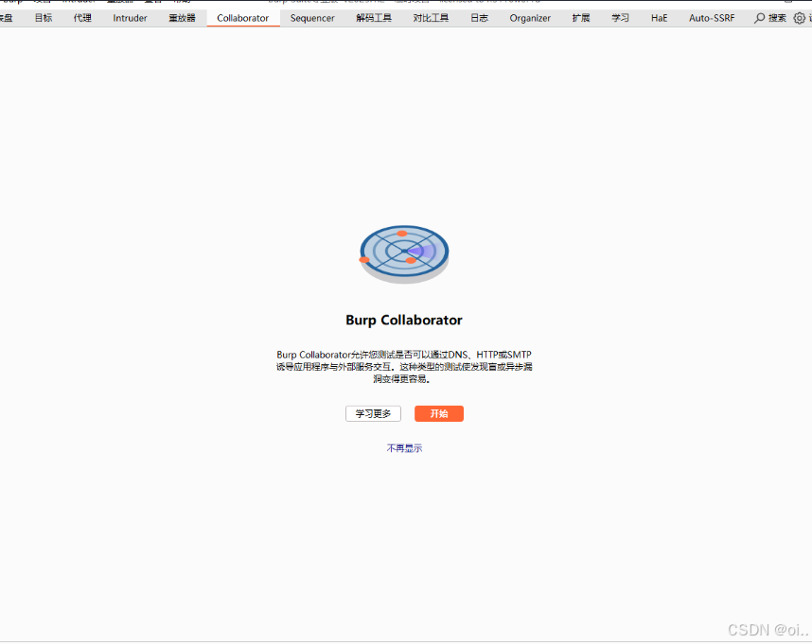Click the magnifier search icon
Image resolution: width=812 pixels, height=644 pixels.
coord(759,18)
